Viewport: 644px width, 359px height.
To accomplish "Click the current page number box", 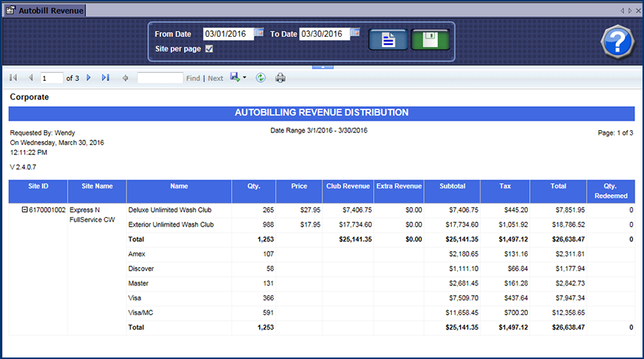I will pos(52,78).
